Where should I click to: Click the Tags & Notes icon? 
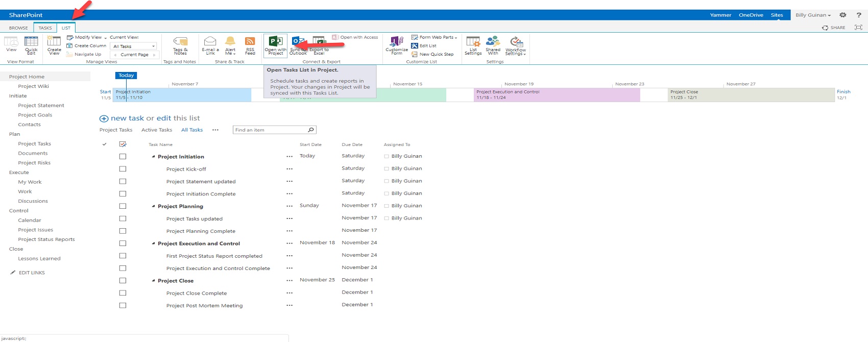(180, 45)
